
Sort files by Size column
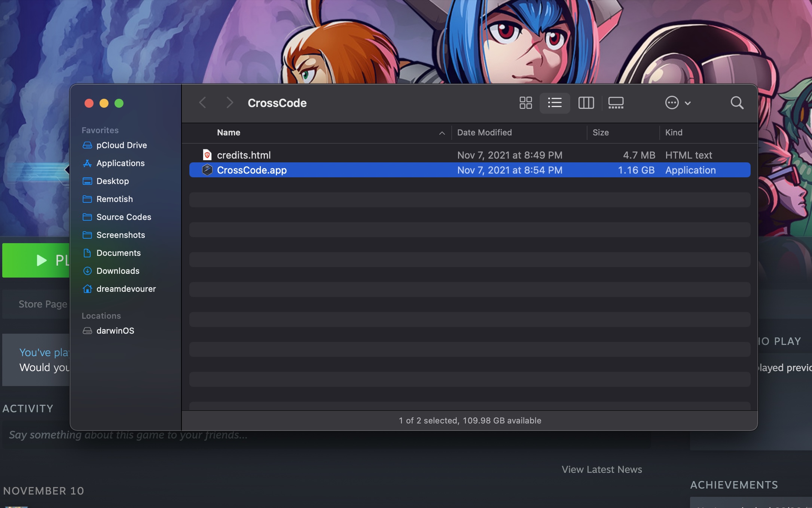[x=601, y=133]
